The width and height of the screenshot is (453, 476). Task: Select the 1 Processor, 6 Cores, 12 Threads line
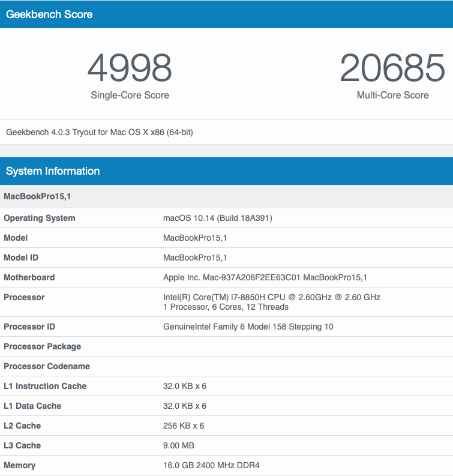tap(226, 307)
